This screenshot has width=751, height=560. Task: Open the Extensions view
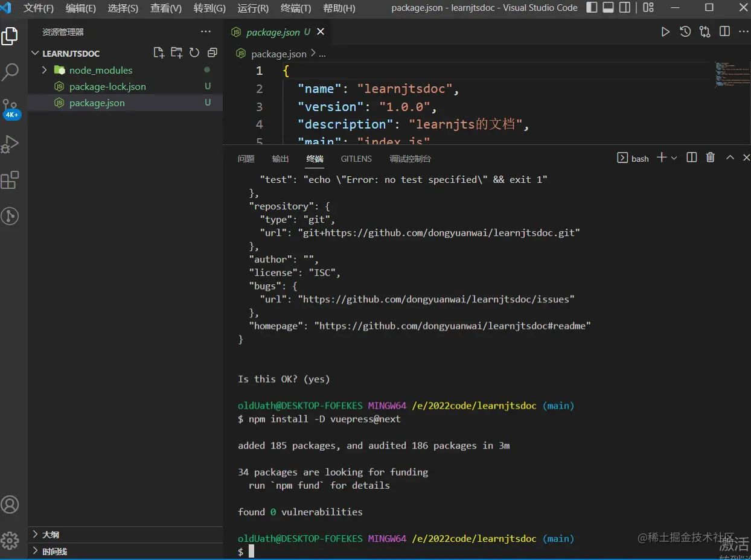coord(10,180)
